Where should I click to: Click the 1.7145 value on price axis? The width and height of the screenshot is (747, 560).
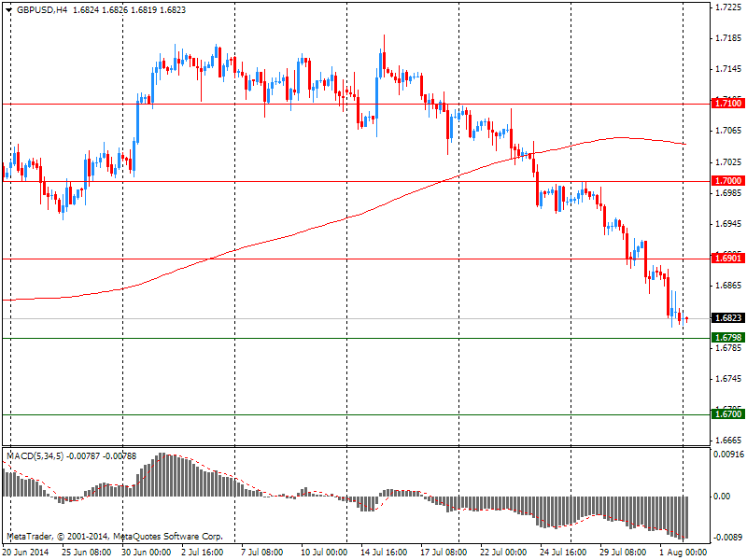pos(728,69)
